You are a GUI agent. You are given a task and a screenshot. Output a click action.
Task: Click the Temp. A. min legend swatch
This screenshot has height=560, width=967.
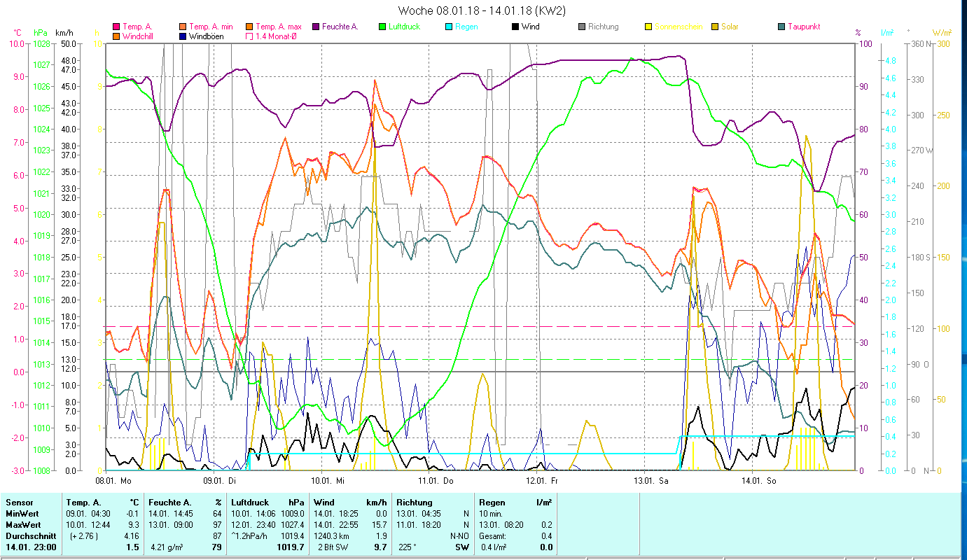click(183, 27)
